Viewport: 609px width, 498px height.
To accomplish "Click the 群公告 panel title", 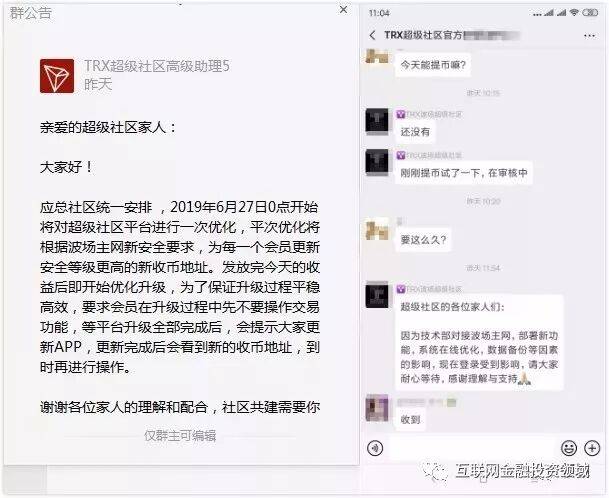I will (x=30, y=13).
